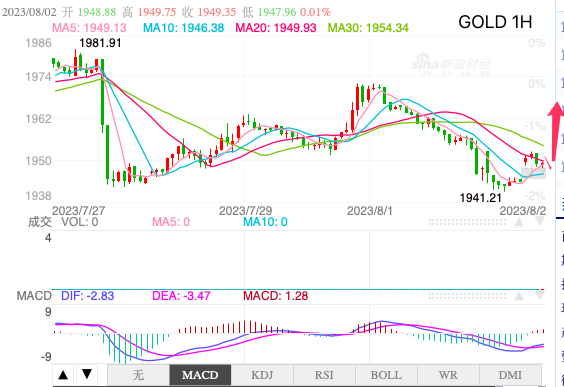Click gray down triangle in MACD panel header

(x=540, y=296)
